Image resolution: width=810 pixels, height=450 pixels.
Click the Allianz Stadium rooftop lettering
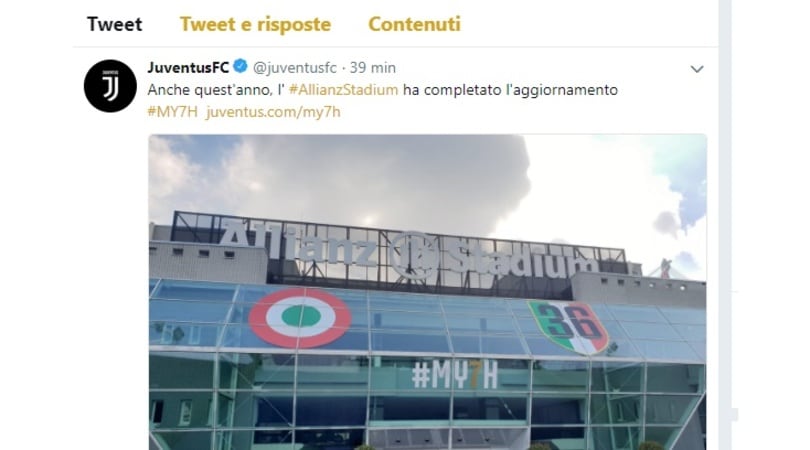(408, 252)
